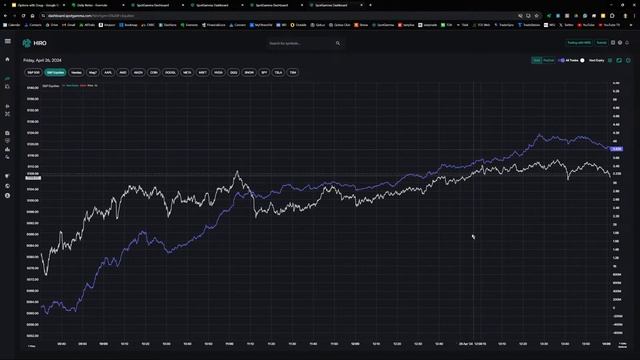Open the globe icon in left sidebar
This screenshot has width=640, height=360.
coord(7,186)
